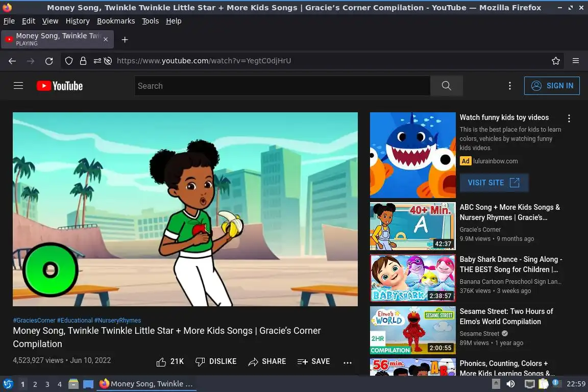Click the tracking protection shield icon
This screenshot has height=392, width=588.
pos(69,61)
